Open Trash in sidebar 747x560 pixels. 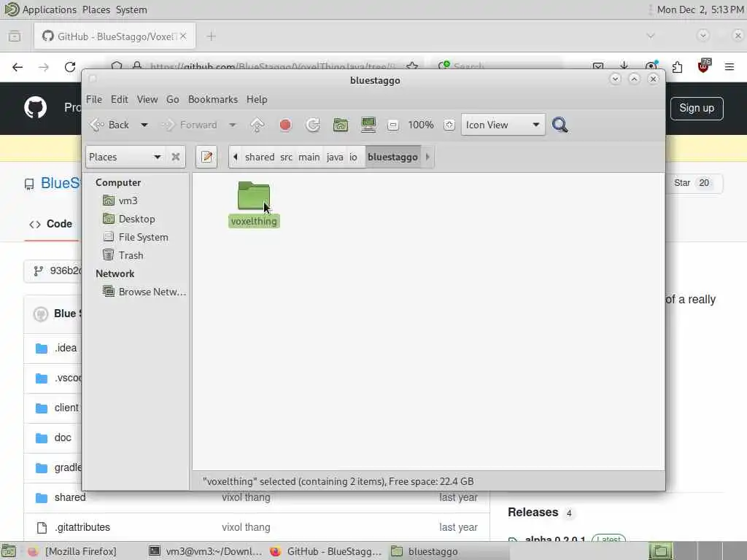pyautogui.click(x=131, y=254)
